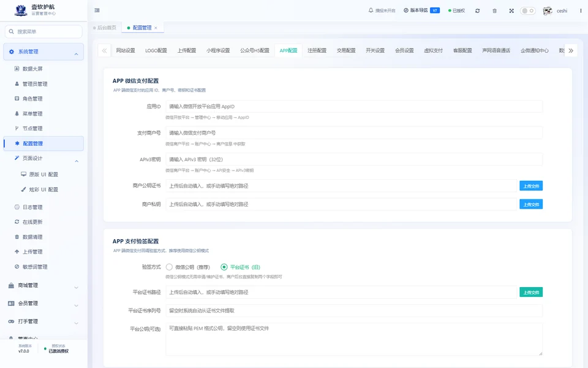The height and width of the screenshot is (368, 588).
Task: Select 配置管理 in the sidebar
Action: click(x=43, y=144)
